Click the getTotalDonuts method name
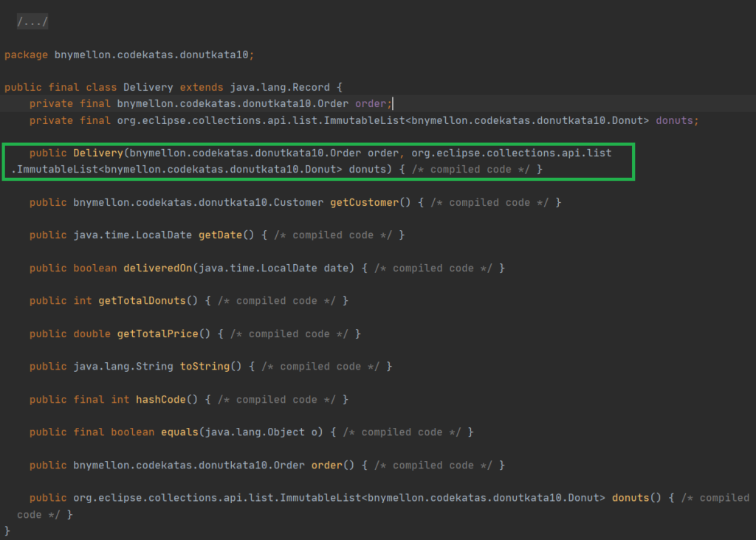This screenshot has height=540, width=756. point(142,301)
